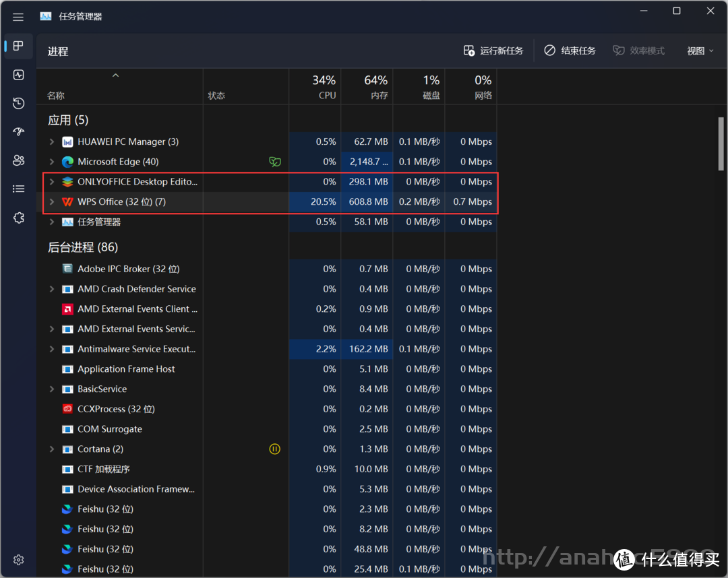The image size is (728, 578).
Task: Click the CTF 加载程序 icon
Action: coord(67,469)
